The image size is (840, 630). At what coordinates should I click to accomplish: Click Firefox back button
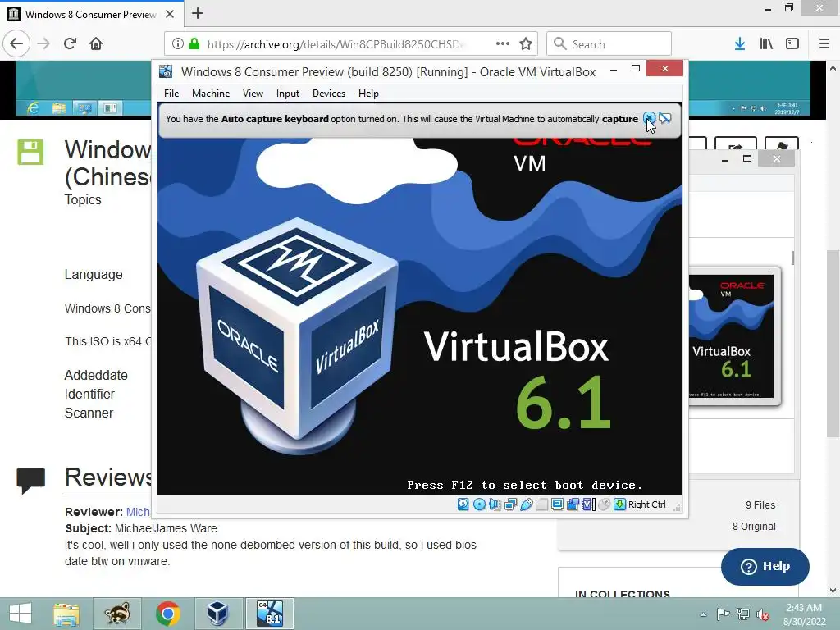[x=16, y=43]
